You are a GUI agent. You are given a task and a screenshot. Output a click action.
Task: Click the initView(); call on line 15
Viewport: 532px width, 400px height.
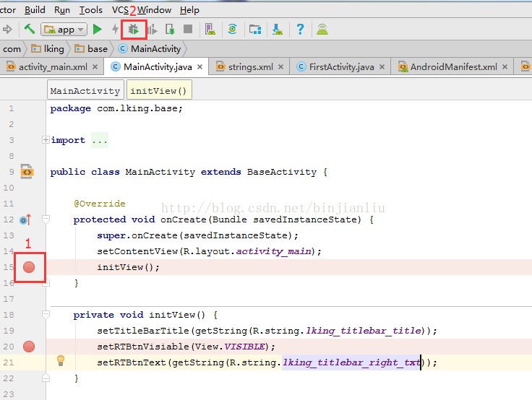(128, 267)
